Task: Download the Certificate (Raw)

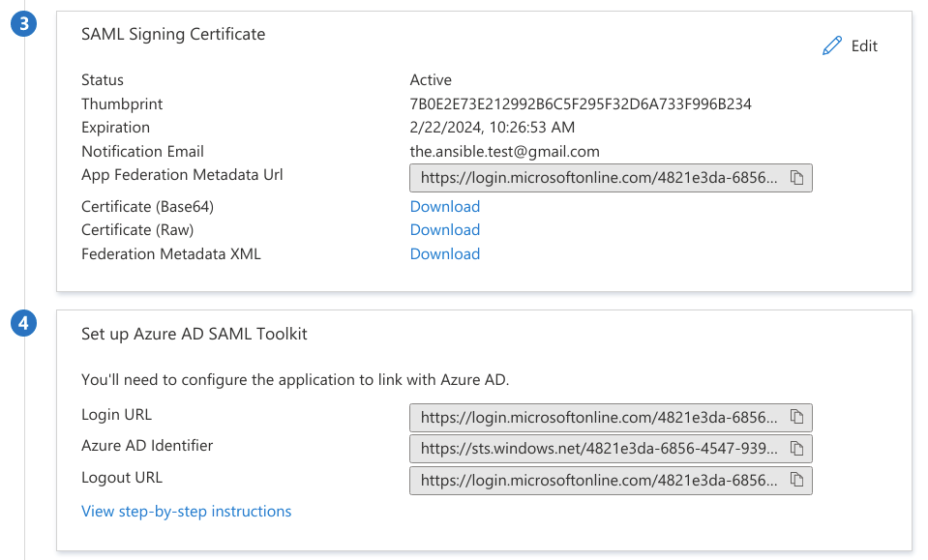Action: coord(444,229)
